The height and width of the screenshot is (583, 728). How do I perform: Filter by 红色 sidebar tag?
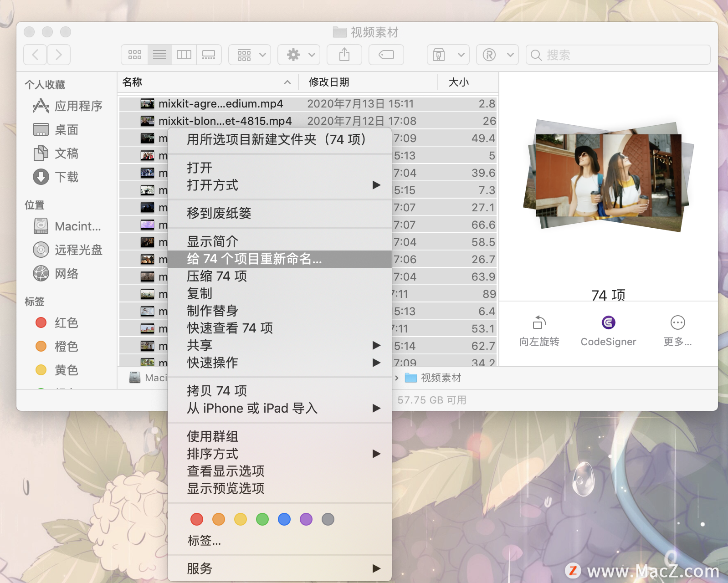pos(56,323)
